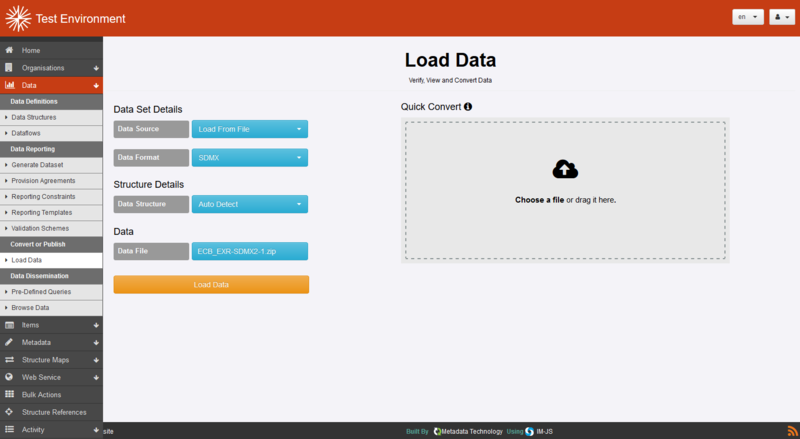Open the Data Structure Auto Detect dropdown
Viewport: 800px width, 439px height.
(249, 204)
